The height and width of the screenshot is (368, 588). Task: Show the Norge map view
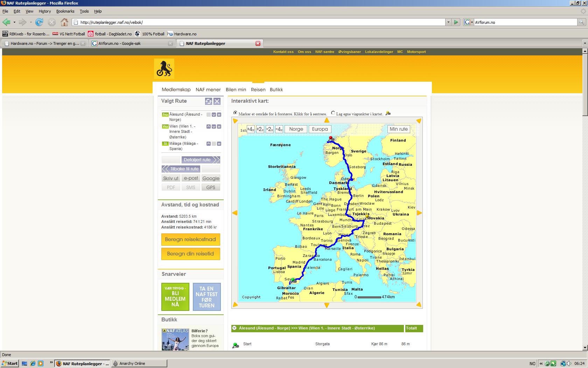(296, 129)
